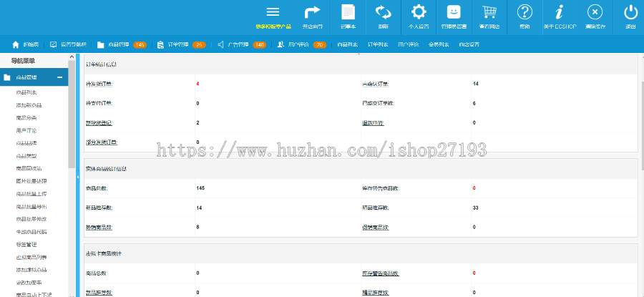Click the 查看网店 shopping cart icon
Screen dimensions: 644x297
coord(489,12)
